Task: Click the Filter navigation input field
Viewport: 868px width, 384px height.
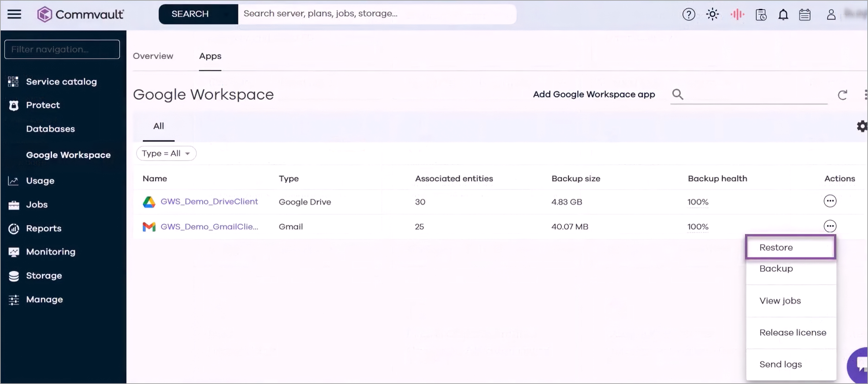Action: click(62, 49)
